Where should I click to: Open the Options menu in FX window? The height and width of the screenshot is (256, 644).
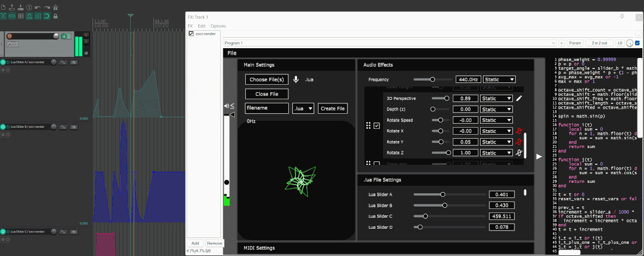218,26
